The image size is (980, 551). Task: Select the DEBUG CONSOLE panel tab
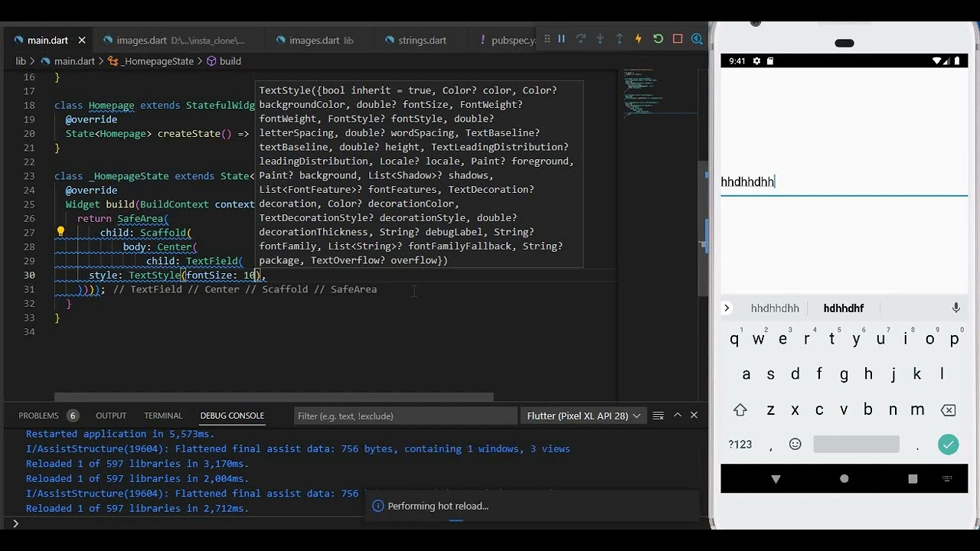tap(232, 416)
